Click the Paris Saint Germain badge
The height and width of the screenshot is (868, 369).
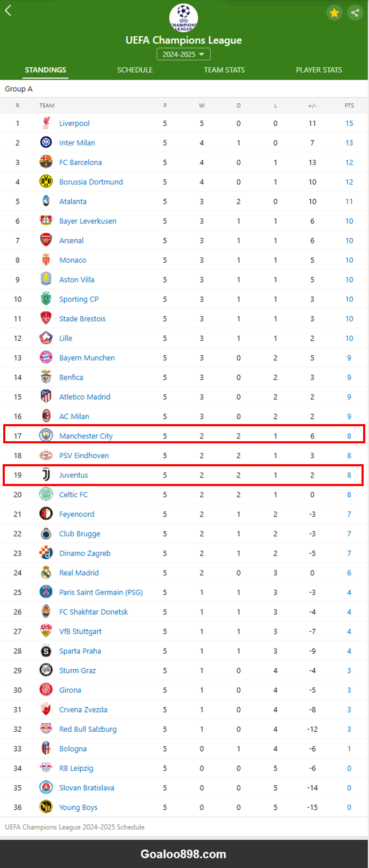pos(46,592)
